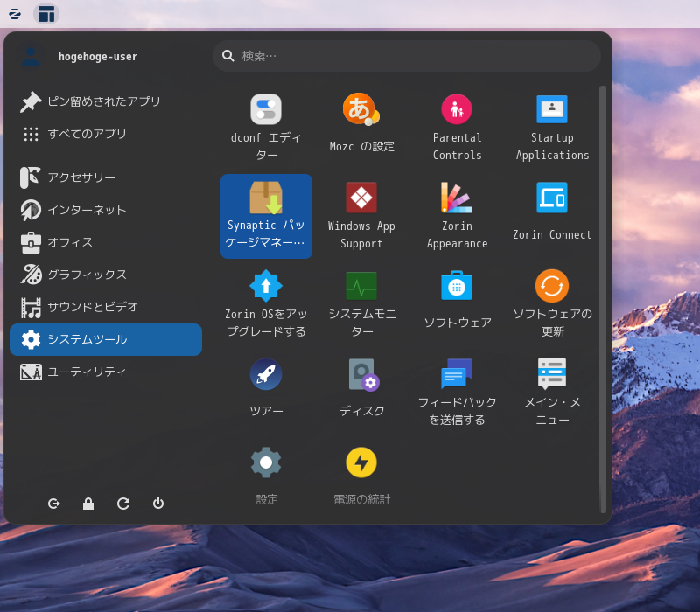Launch Windows App Support
This screenshot has height=612, width=700.
[361, 216]
